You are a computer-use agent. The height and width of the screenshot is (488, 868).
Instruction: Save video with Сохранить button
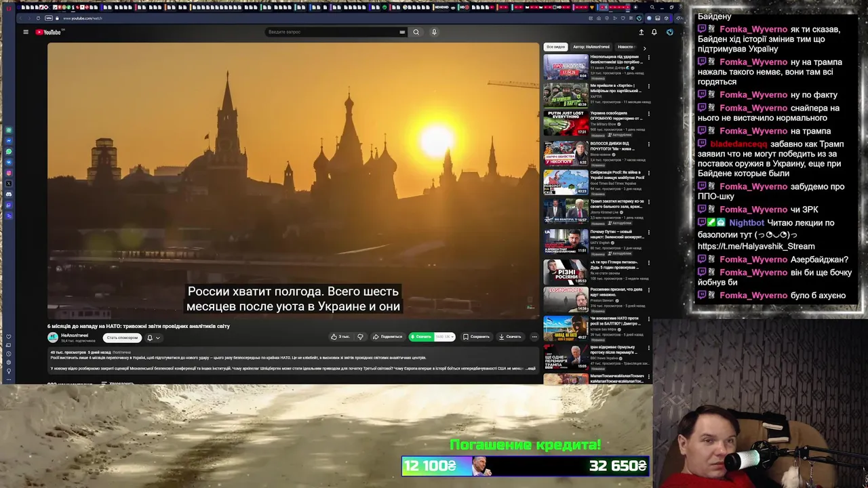click(x=476, y=337)
